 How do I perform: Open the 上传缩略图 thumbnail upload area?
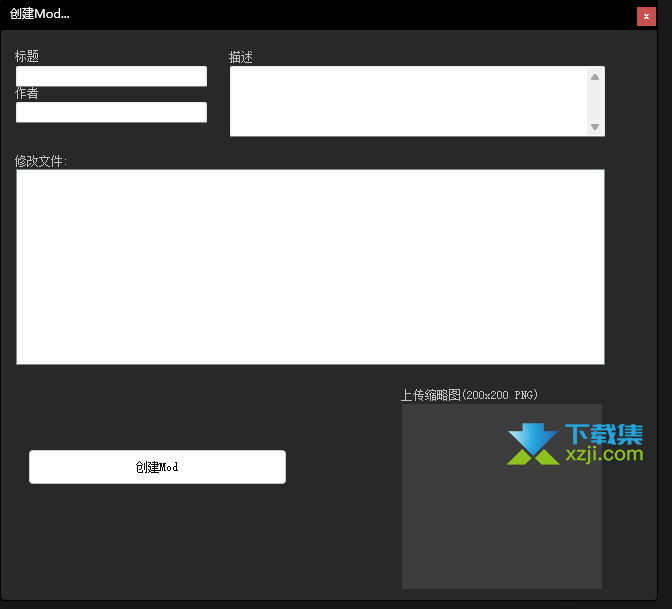click(x=502, y=496)
